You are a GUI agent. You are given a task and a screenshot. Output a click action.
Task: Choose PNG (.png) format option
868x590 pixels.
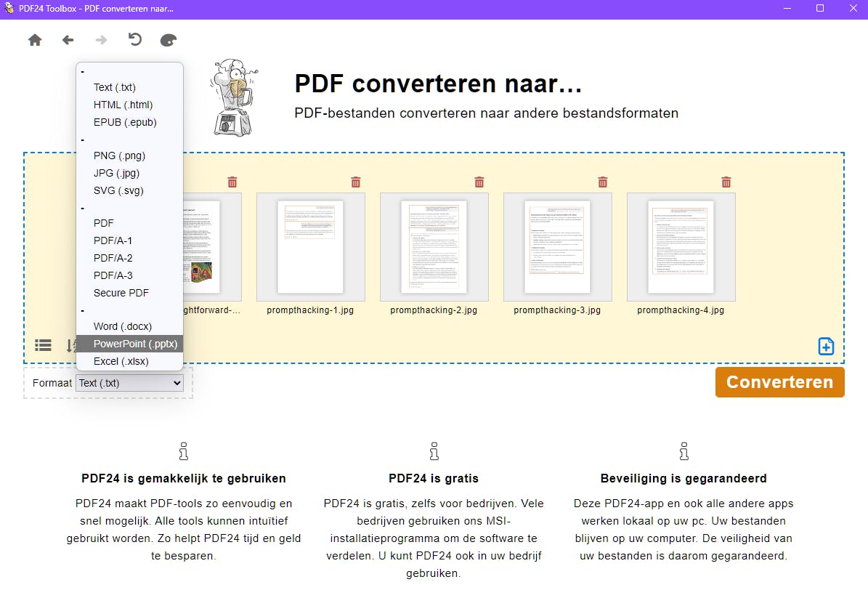tap(129, 155)
